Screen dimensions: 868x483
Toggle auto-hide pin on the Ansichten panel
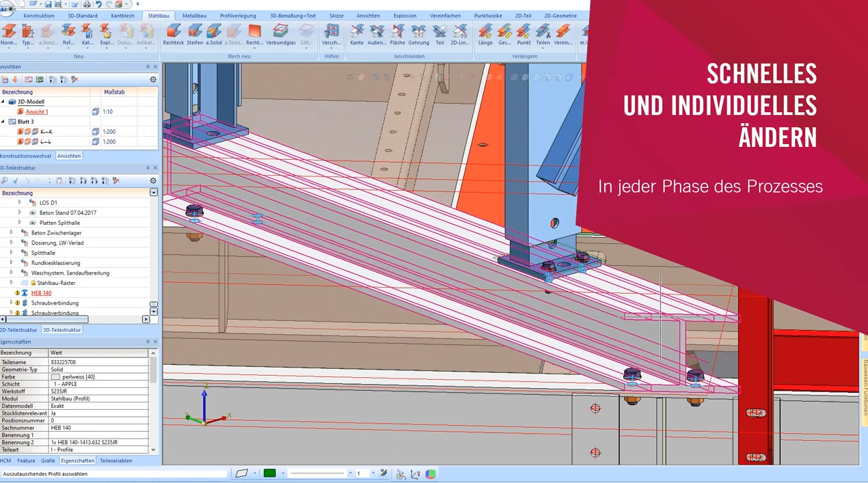point(146,66)
